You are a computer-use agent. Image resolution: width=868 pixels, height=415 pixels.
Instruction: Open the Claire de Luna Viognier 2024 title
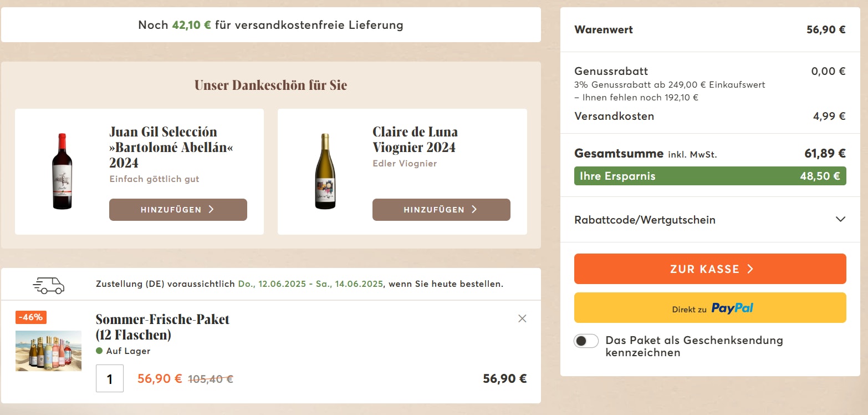415,139
